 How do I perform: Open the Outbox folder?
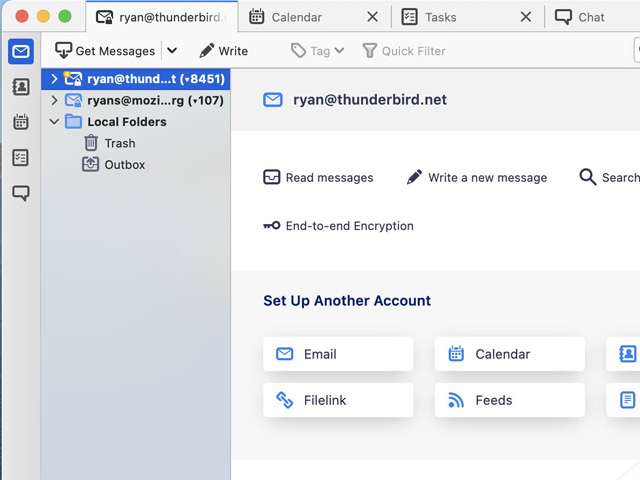pos(136,165)
